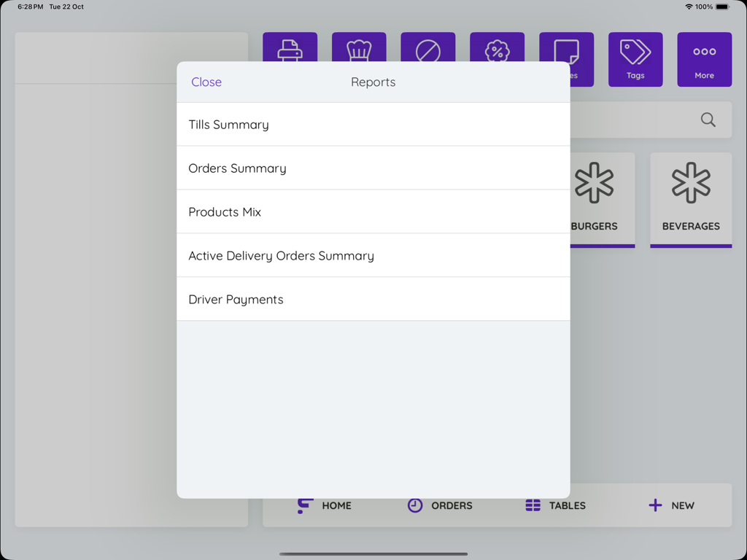Open Active Delivery Orders Summary report
The image size is (747, 560).
[373, 256]
